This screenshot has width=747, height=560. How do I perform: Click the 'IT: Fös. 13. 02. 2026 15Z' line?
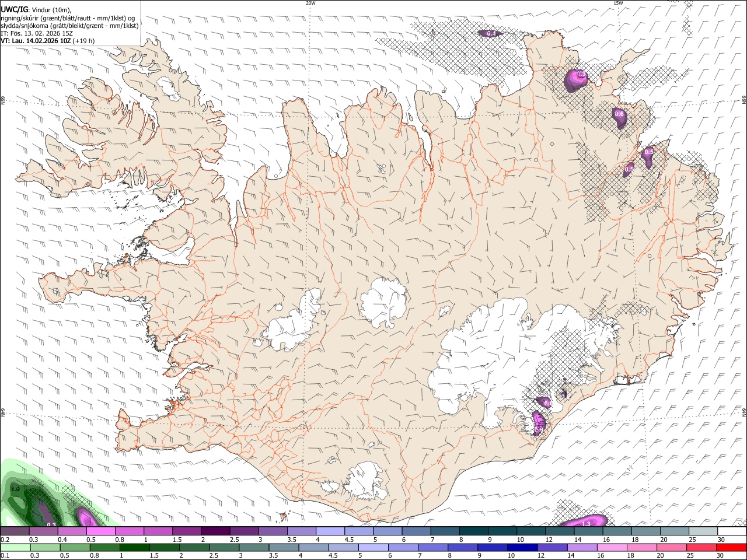point(37,33)
